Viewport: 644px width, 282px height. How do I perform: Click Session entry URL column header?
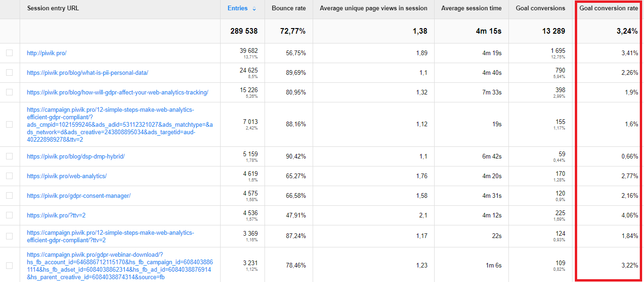tap(53, 8)
